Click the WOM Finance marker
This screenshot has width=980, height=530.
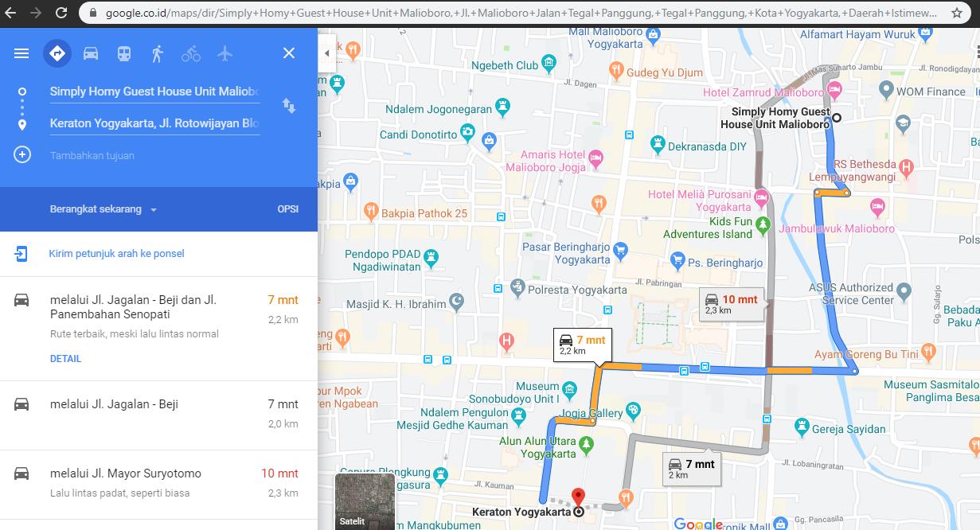point(885,90)
